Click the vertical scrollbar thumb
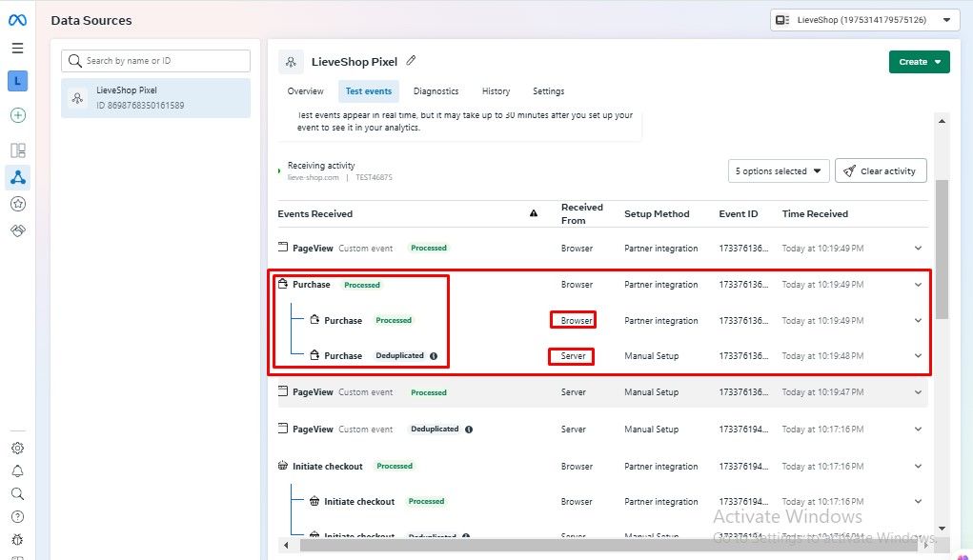 (x=942, y=250)
